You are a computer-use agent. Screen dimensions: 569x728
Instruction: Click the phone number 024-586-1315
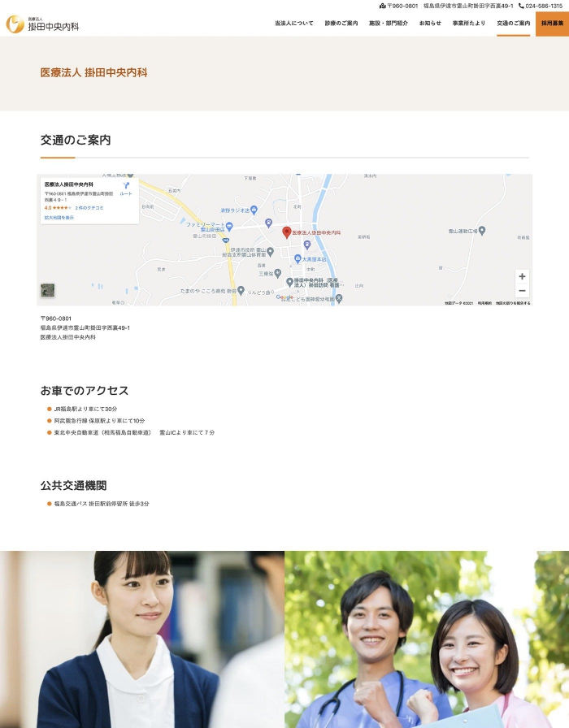(x=544, y=6)
